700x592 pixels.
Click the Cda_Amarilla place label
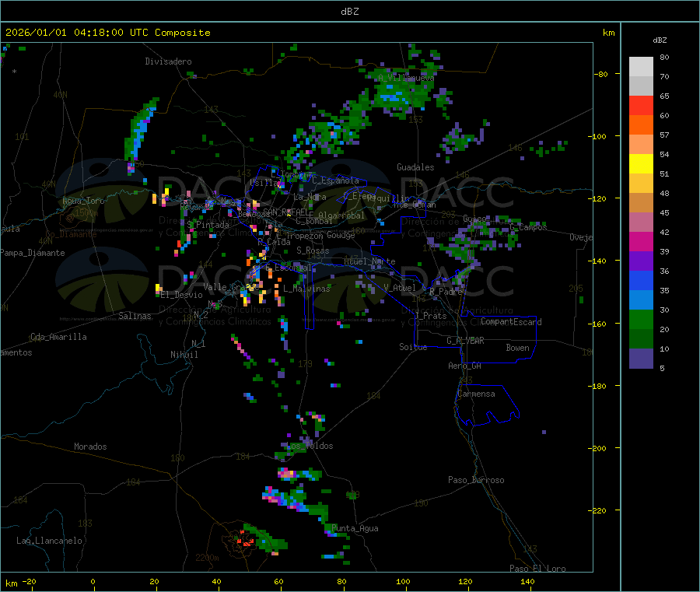(x=58, y=337)
